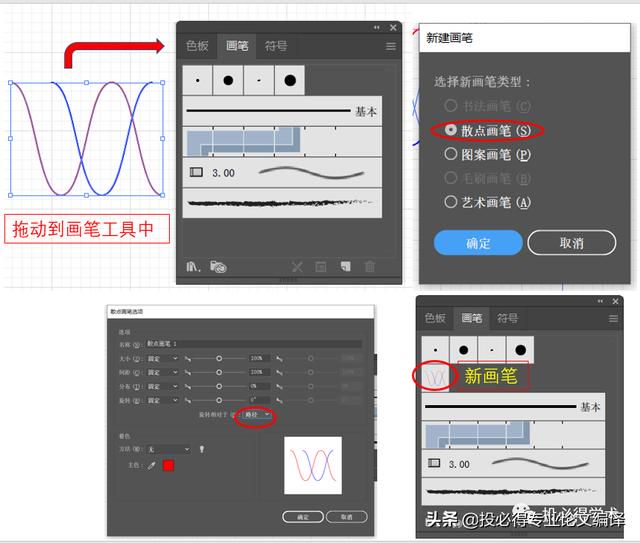Image resolution: width=640 pixels, height=543 pixels.
Task: Click 确定 in the 新建画笔 dialog
Action: [x=478, y=243]
